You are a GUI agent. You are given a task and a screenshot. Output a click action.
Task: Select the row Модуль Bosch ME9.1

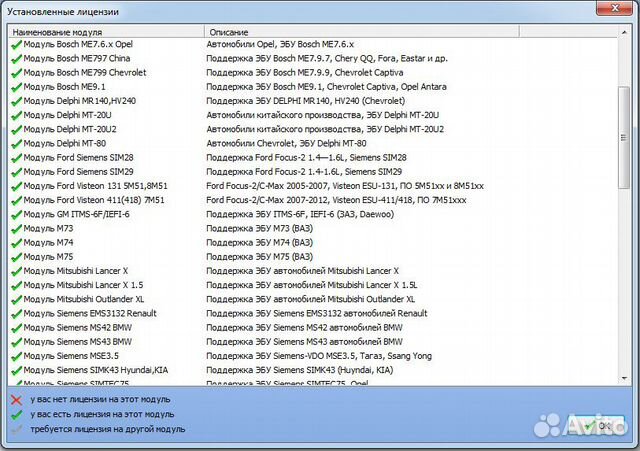313,87
